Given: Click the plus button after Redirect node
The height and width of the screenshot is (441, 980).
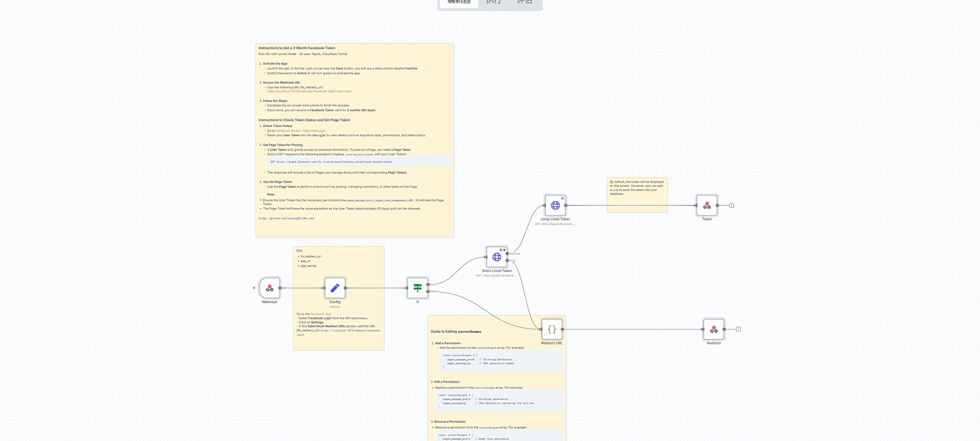Looking at the screenshot, I should pyautogui.click(x=738, y=330).
